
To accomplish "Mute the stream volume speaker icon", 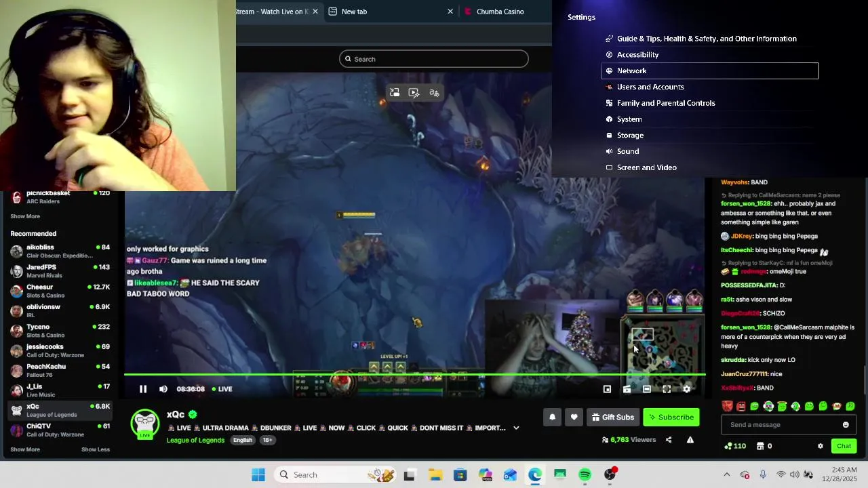I will [x=163, y=389].
